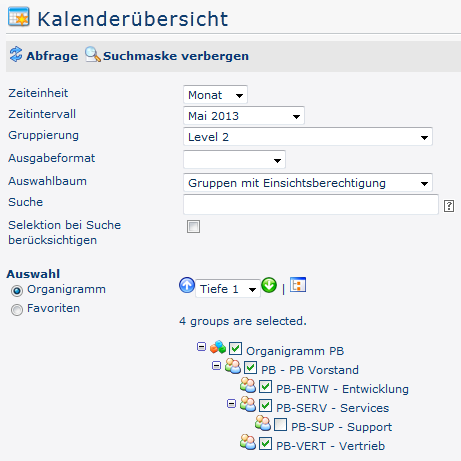This screenshot has width=461, height=461.
Task: Click the Kalenderübersicht calendar icon in the title
Action: pyautogui.click(x=19, y=17)
